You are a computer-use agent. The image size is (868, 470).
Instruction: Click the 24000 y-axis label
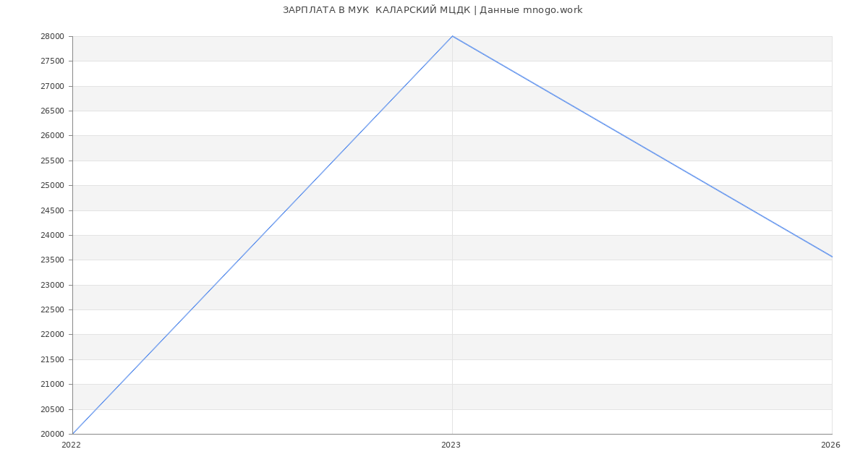point(53,235)
